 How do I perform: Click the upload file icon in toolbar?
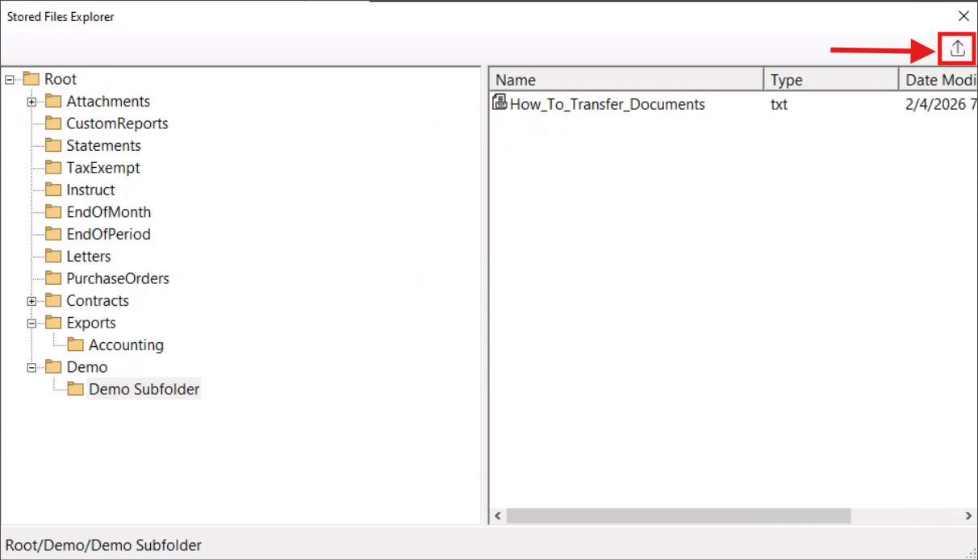(x=957, y=49)
